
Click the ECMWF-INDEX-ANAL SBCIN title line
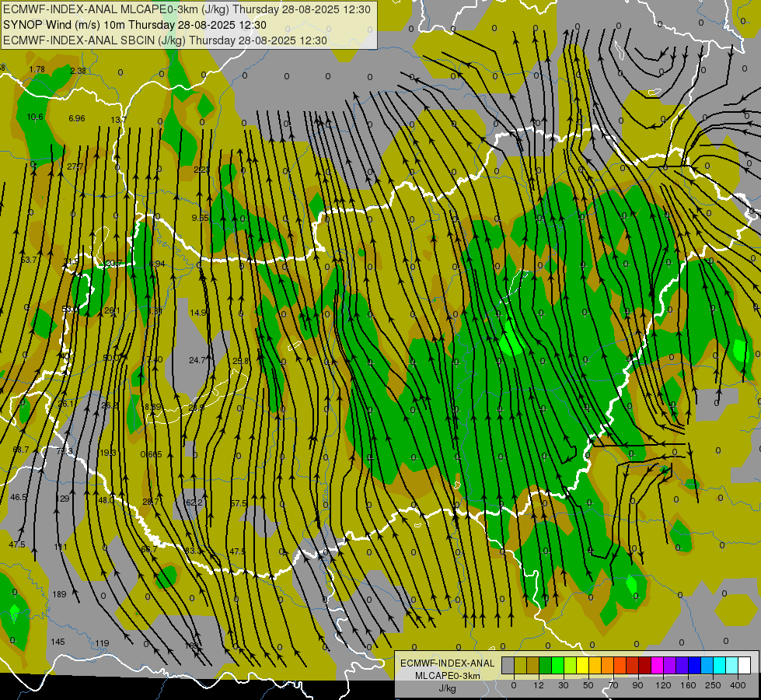[x=165, y=40]
